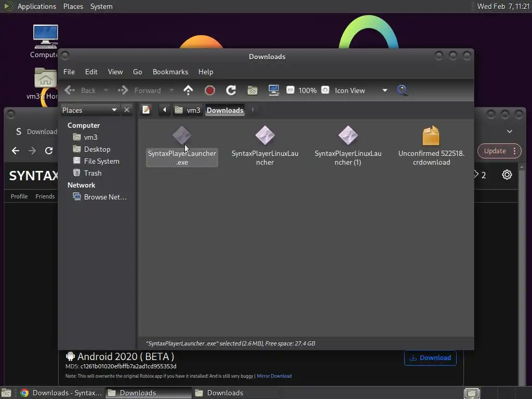Open the Back history dropdown arrow
Screen dimensions: 532x399
click(106, 90)
